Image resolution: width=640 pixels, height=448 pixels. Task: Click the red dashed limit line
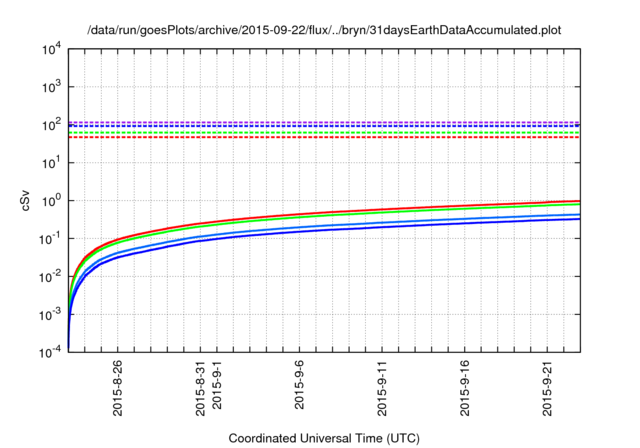coord(324,137)
